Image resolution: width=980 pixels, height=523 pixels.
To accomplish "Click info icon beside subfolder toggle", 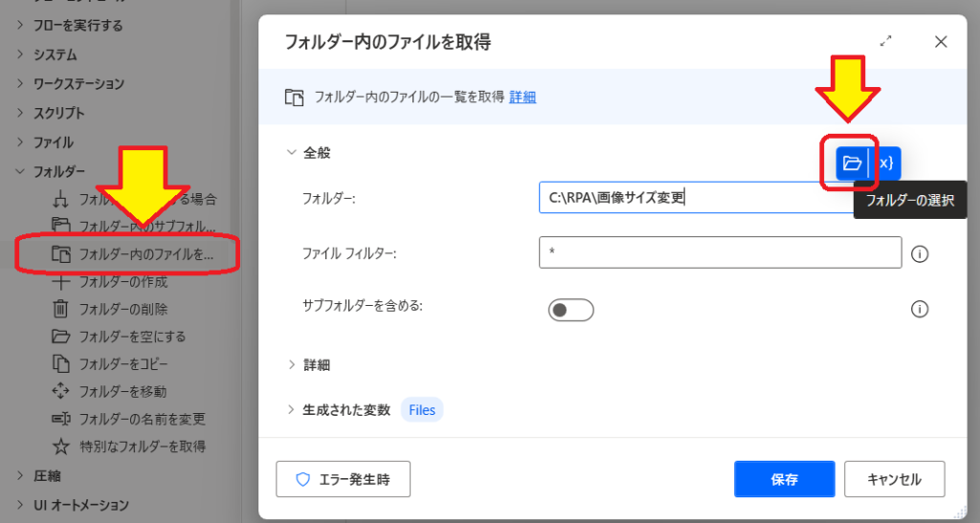I will [x=920, y=309].
